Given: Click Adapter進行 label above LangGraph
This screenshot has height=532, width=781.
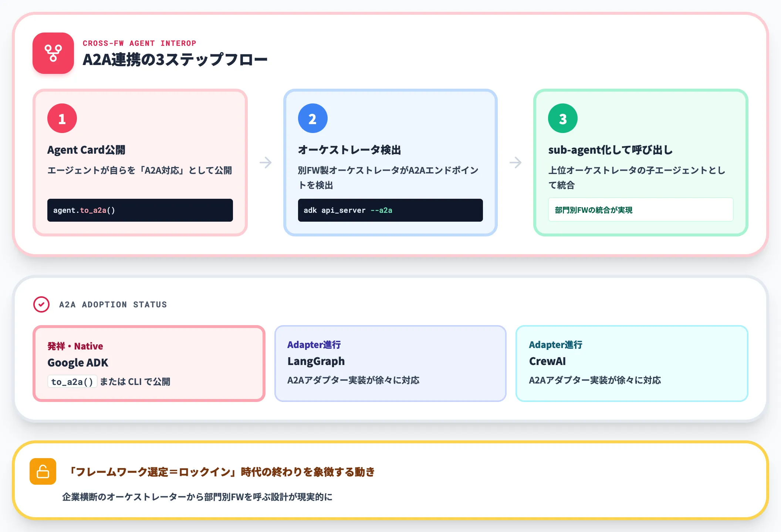Looking at the screenshot, I should pos(314,345).
